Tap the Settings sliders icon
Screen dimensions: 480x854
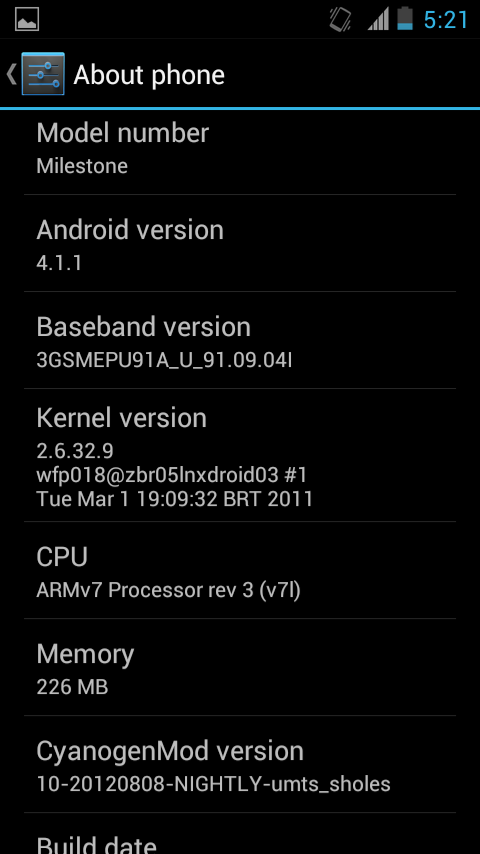point(43,74)
